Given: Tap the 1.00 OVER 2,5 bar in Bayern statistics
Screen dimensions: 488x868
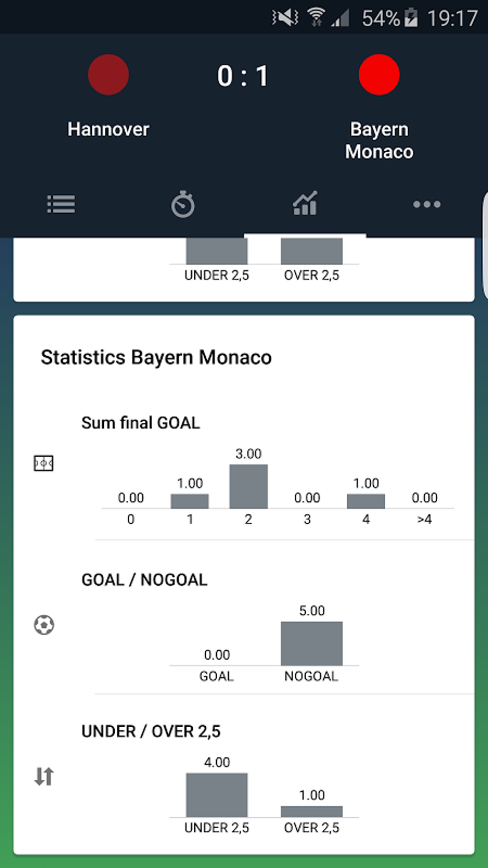Looking at the screenshot, I should pos(311,811).
